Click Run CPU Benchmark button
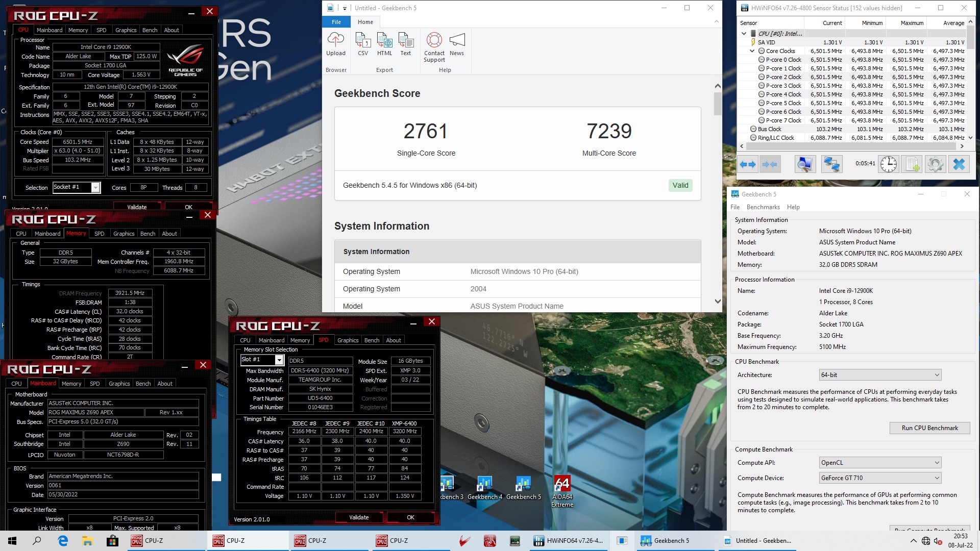The height and width of the screenshot is (551, 980). (x=929, y=428)
